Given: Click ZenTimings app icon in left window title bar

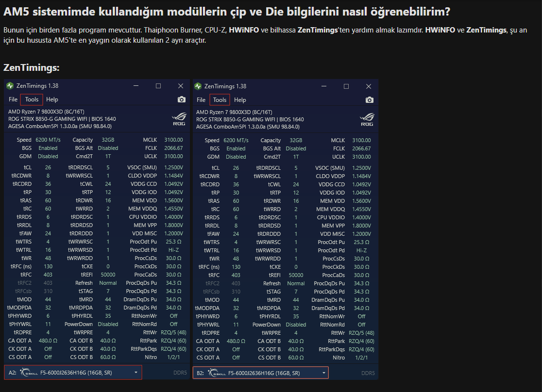Looking at the screenshot, I should [10, 86].
